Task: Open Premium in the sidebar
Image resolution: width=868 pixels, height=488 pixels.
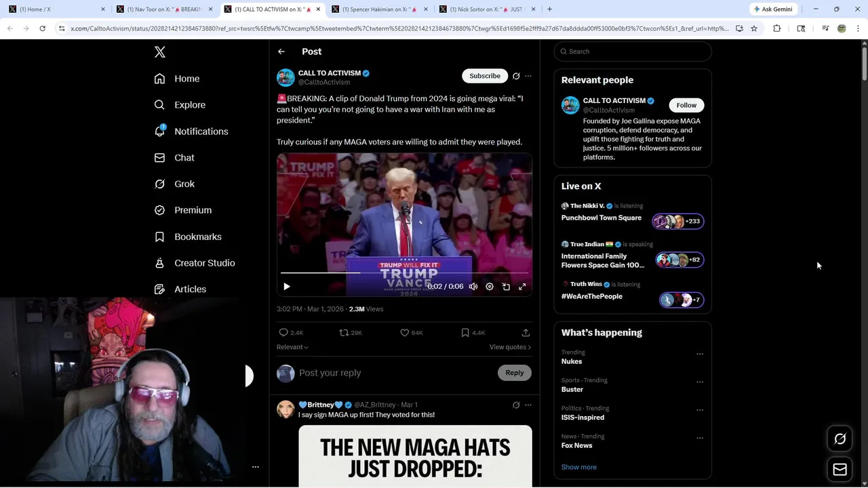Action: (x=183, y=210)
